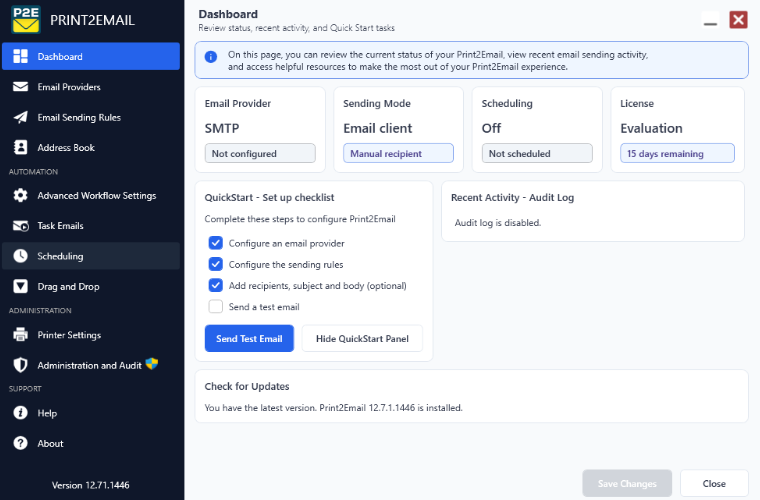Click the Task Emails envelope icon
The image size is (760, 500).
point(20,226)
